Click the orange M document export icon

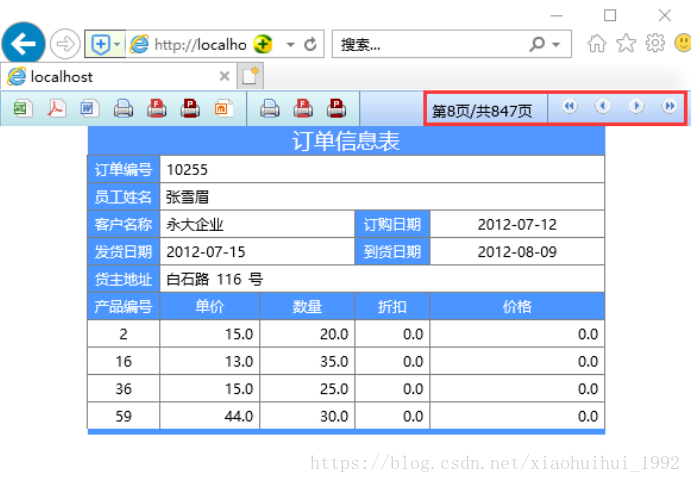[x=223, y=108]
